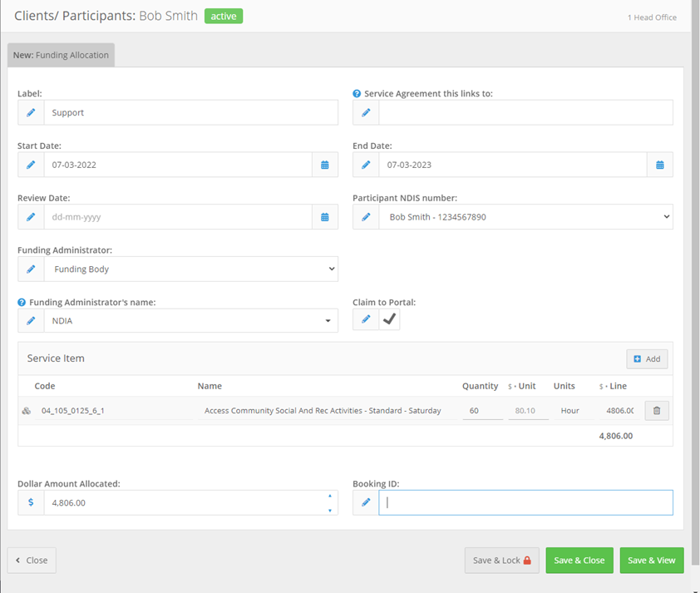700x593 pixels.
Task: Click the pencil icon beside NDIA name field
Action: pos(31,320)
